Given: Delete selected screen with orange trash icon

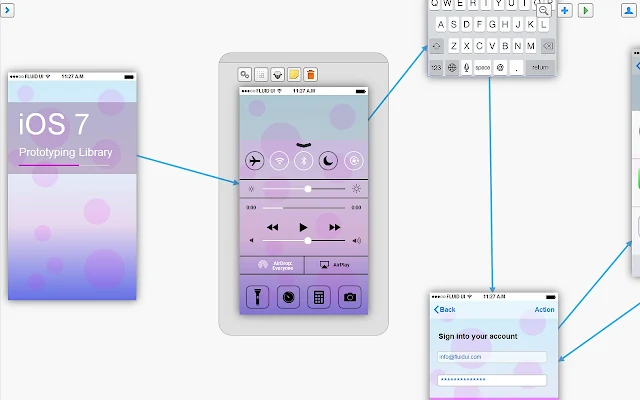Looking at the screenshot, I should click(x=311, y=75).
